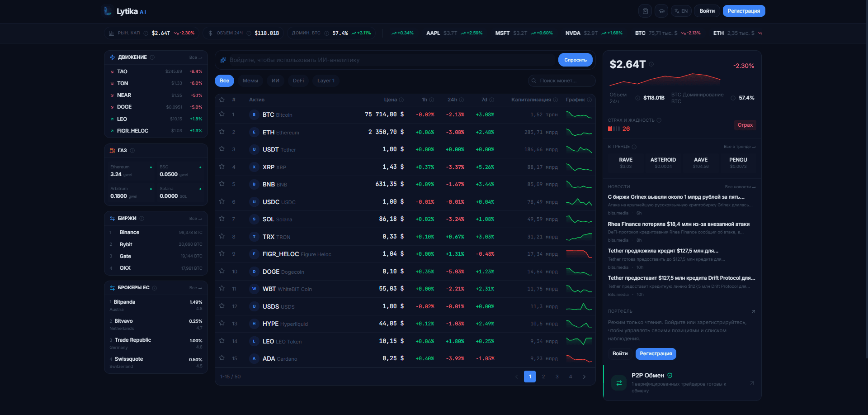This screenshot has width=868, height=415.
Task: Select the DeFi category tab
Action: coord(298,80)
